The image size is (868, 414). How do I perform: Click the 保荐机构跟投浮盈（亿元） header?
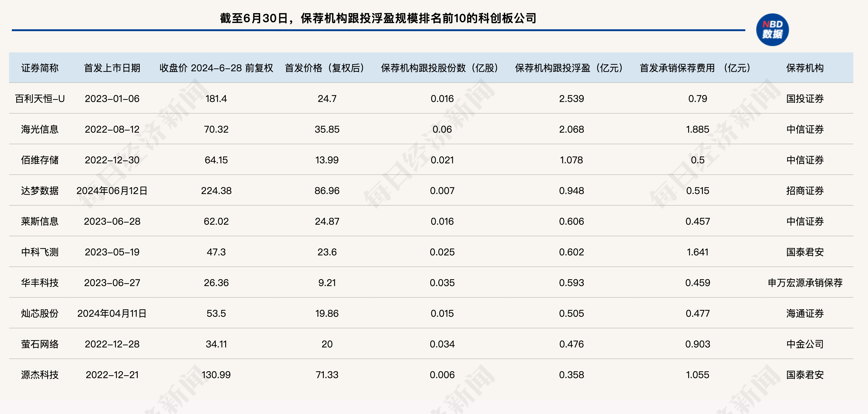click(571, 68)
